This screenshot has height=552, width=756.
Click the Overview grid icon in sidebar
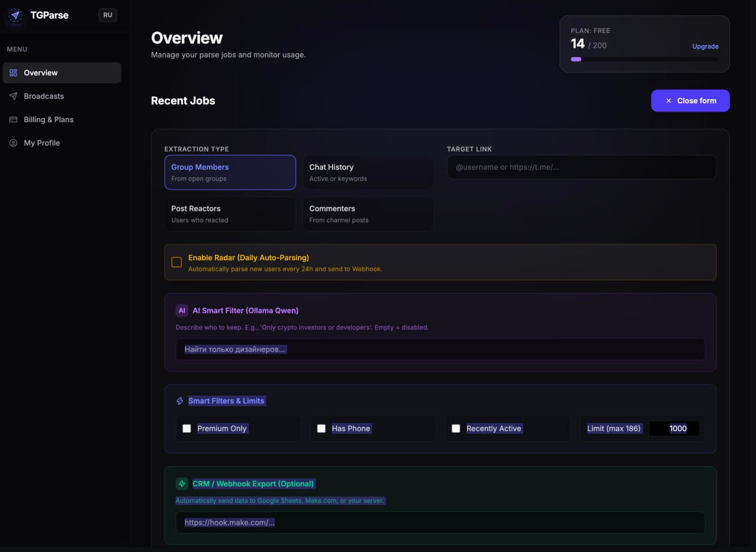click(13, 73)
